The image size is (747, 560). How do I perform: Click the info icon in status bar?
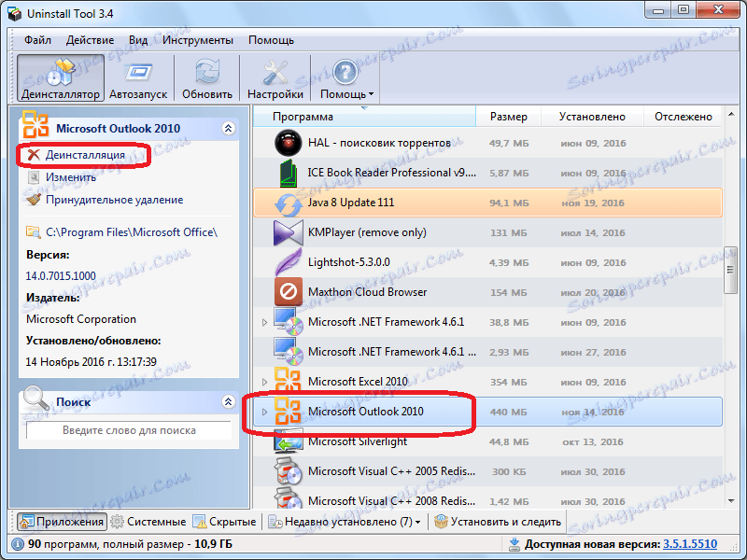click(18, 544)
